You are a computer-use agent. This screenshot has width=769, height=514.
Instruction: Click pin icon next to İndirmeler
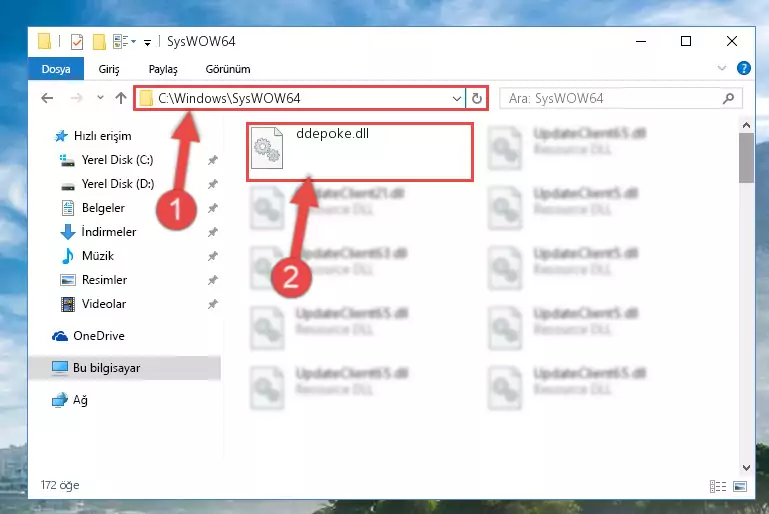click(x=212, y=232)
